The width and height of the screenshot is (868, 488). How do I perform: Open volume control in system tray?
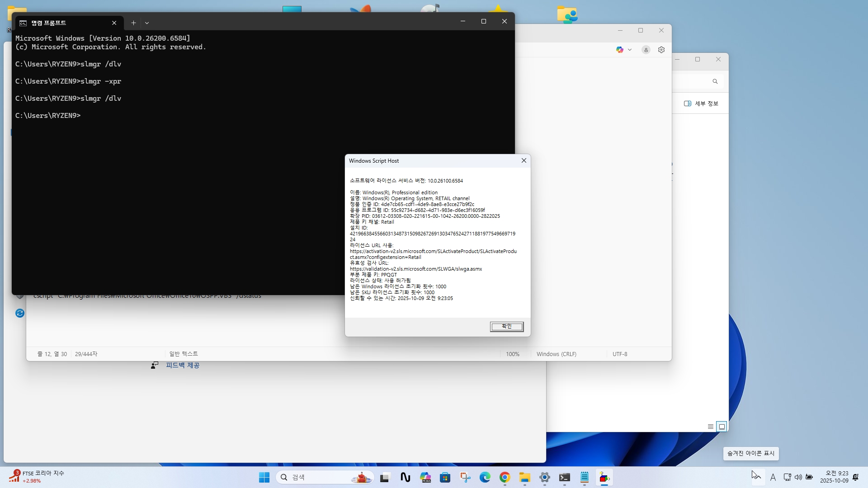798,477
